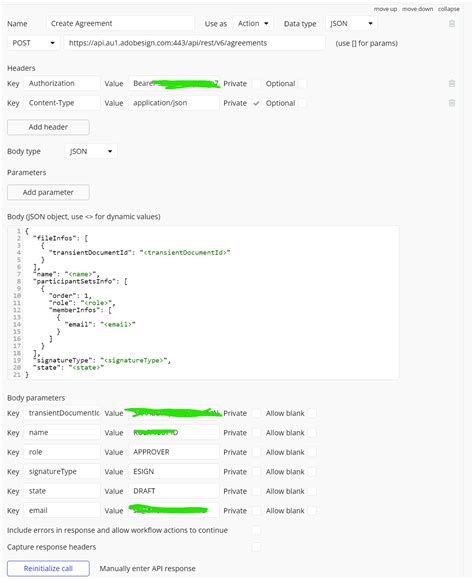Toggle Private for state parameter
Screen dimensions: 474x580
click(256, 491)
